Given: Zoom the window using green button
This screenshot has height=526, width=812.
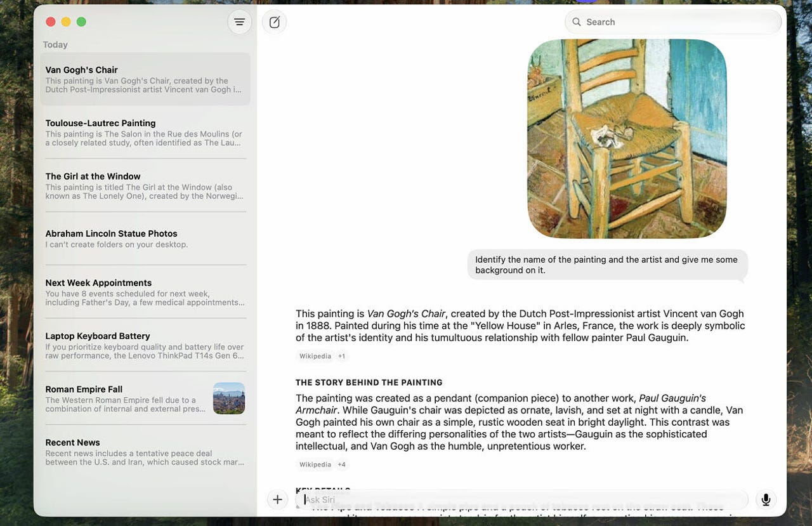Looking at the screenshot, I should (x=81, y=22).
